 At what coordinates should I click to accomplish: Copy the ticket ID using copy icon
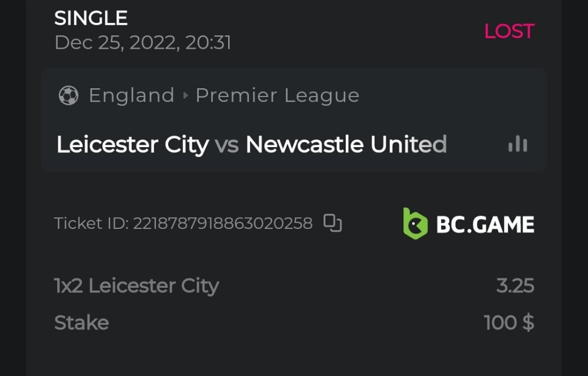click(x=333, y=223)
